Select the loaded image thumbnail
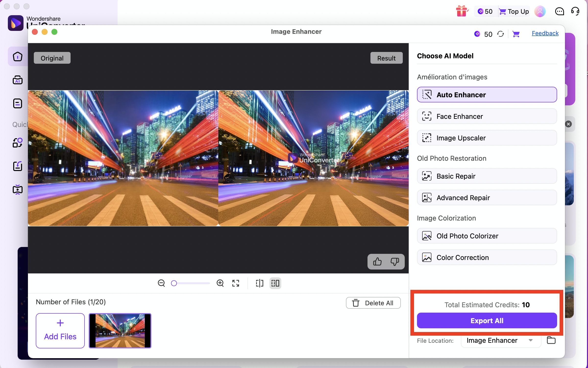Viewport: 588px width, 368px height. [x=120, y=331]
